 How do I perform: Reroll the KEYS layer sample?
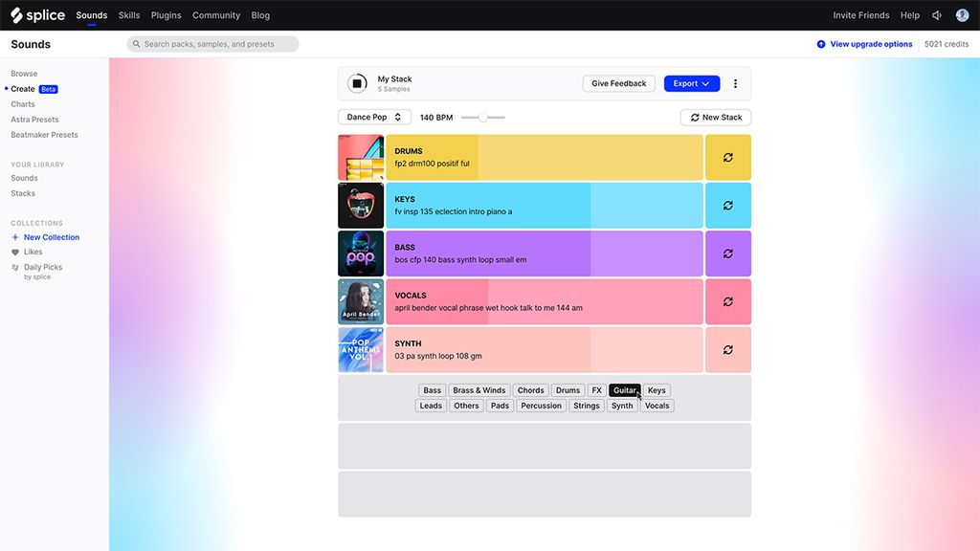click(x=728, y=205)
